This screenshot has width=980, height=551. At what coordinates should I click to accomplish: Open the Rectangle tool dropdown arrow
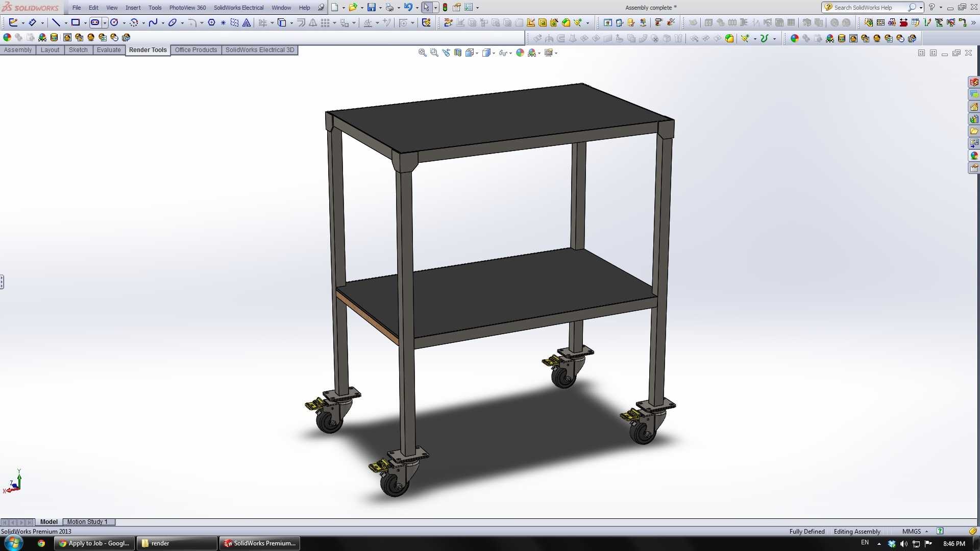85,23
